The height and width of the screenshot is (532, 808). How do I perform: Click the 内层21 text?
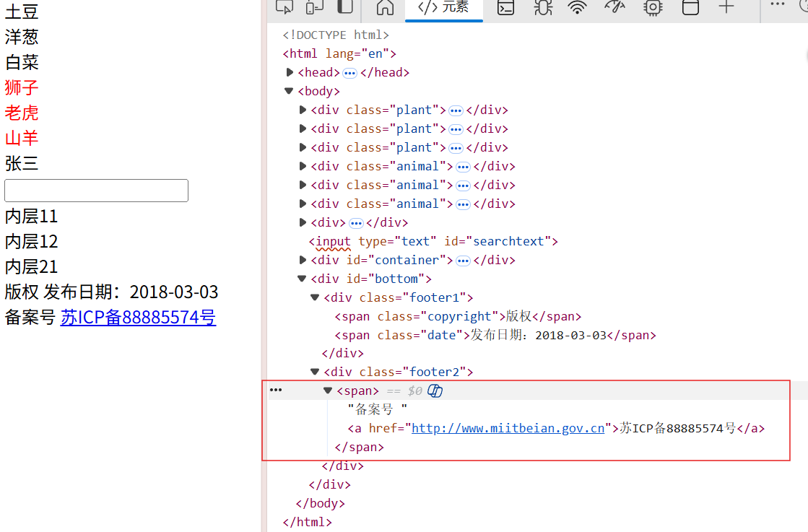(x=32, y=267)
